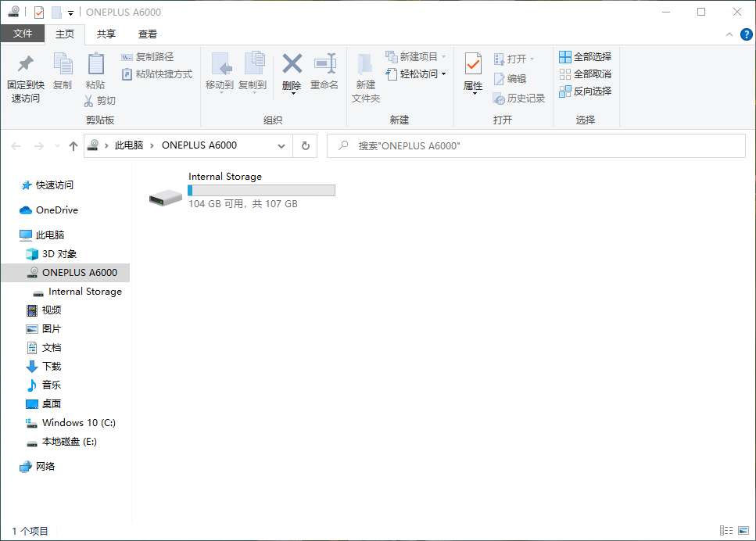Click 1 个项目 status bar text

(30, 532)
